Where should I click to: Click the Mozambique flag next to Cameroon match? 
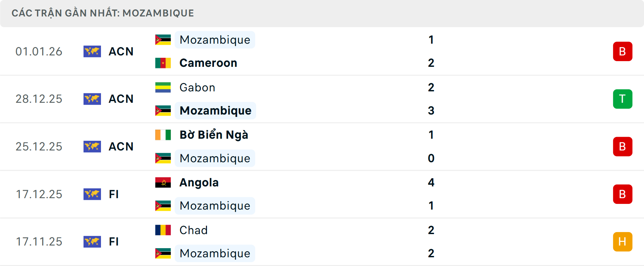[x=162, y=40]
